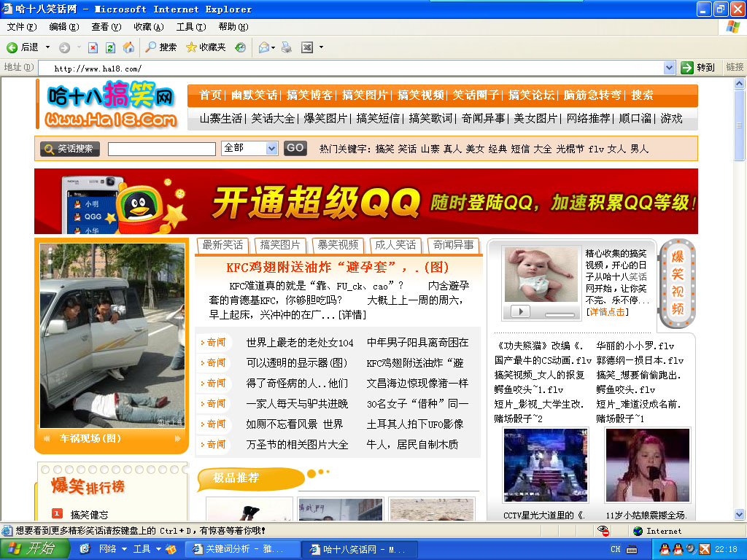Switch to the 关键词分析 taskbar window
The width and height of the screenshot is (747, 560).
click(x=242, y=549)
